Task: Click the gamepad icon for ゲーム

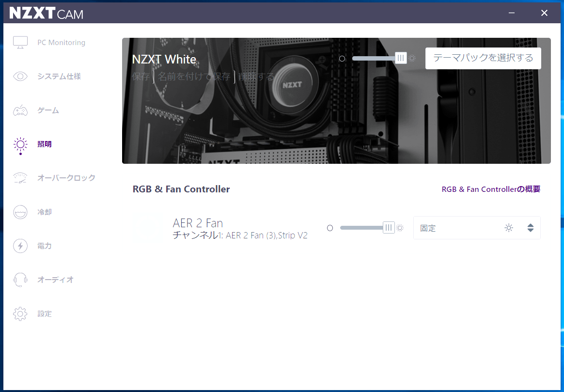Action: [20, 110]
